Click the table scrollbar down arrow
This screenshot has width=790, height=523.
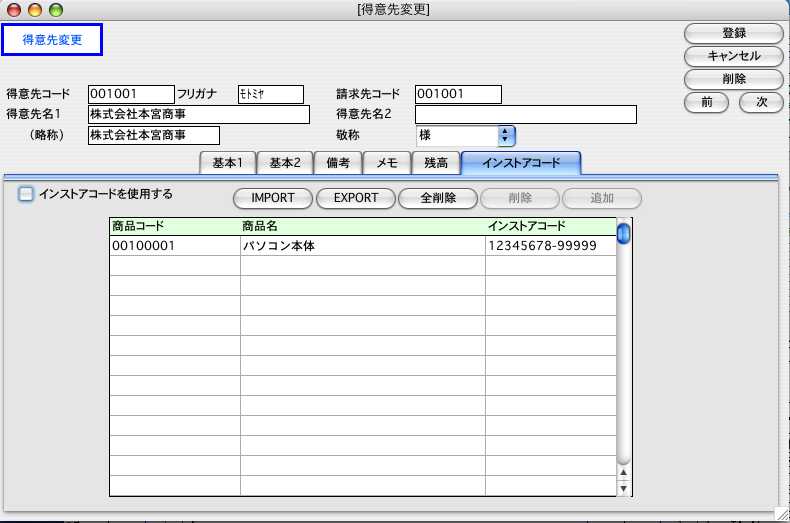coord(624,489)
